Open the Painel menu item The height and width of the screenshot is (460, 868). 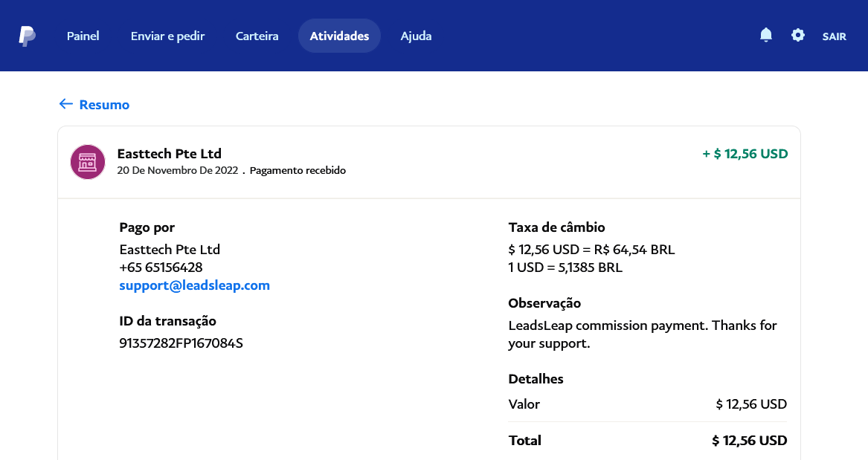83,36
